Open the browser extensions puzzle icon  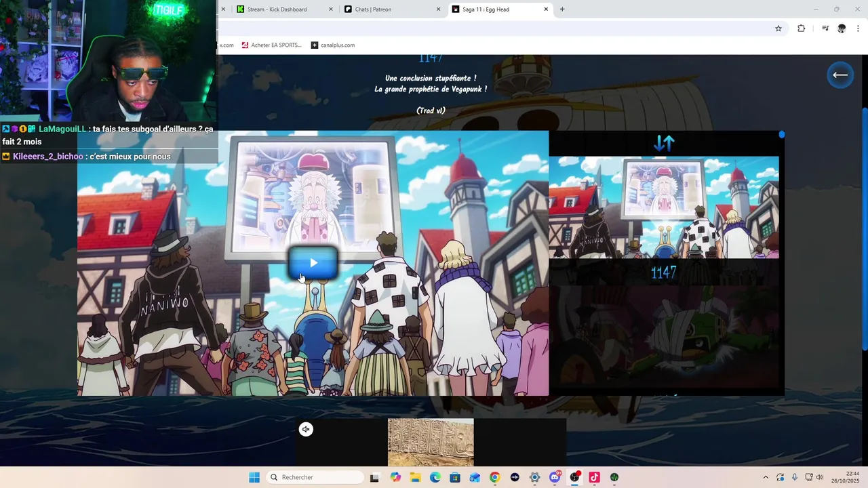point(801,28)
